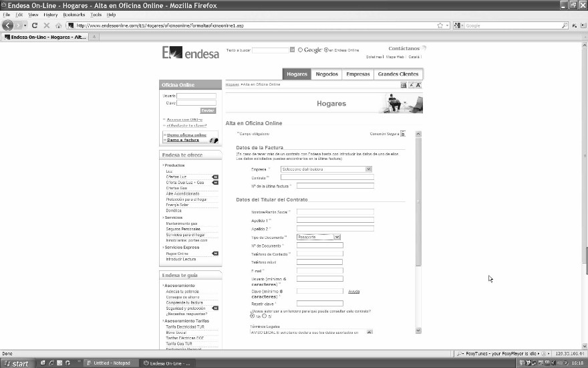
Task: Focus the Apellido 1 input field
Action: [x=335, y=220]
